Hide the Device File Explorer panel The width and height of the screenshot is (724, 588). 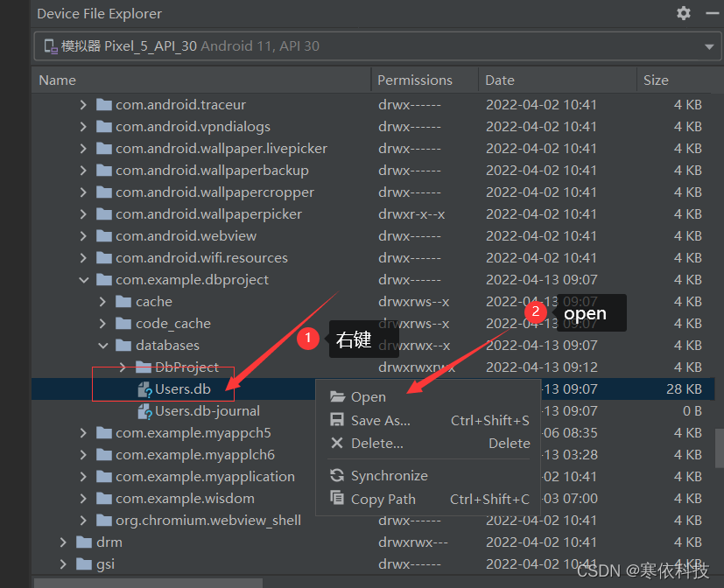coord(713,13)
